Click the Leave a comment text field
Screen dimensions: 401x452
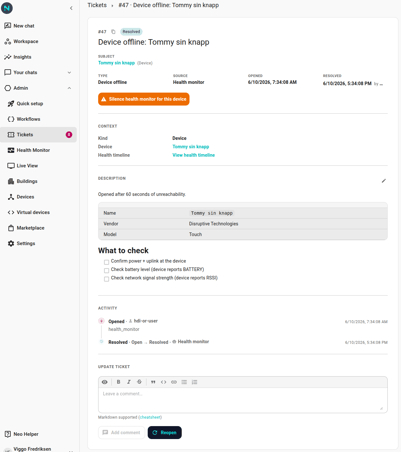[243, 400]
